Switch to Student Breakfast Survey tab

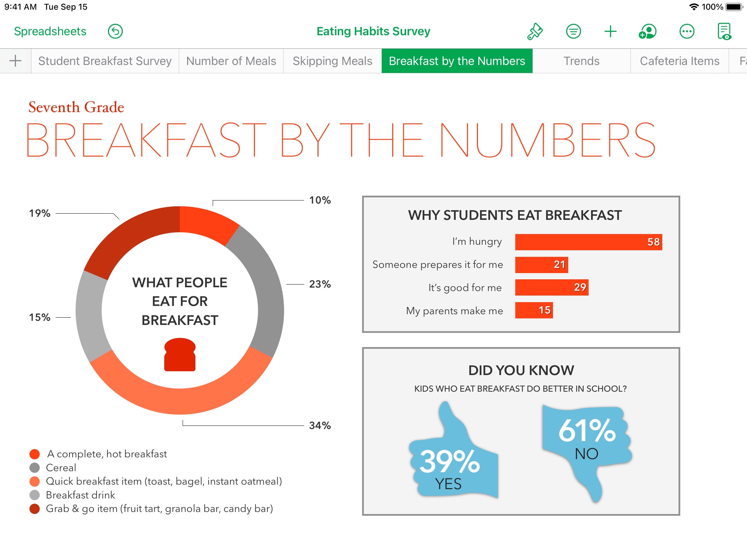(x=105, y=61)
